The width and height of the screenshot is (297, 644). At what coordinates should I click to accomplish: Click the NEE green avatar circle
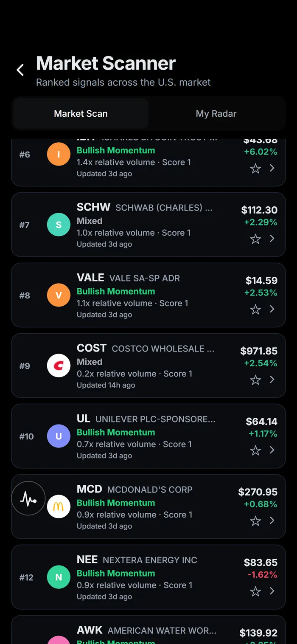click(x=59, y=577)
